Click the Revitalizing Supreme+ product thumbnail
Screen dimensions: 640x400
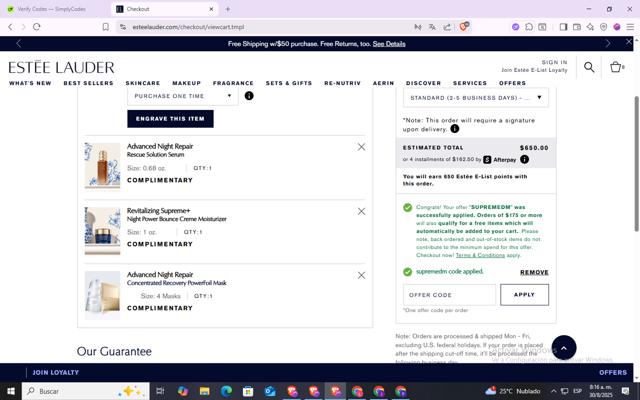pyautogui.click(x=102, y=231)
